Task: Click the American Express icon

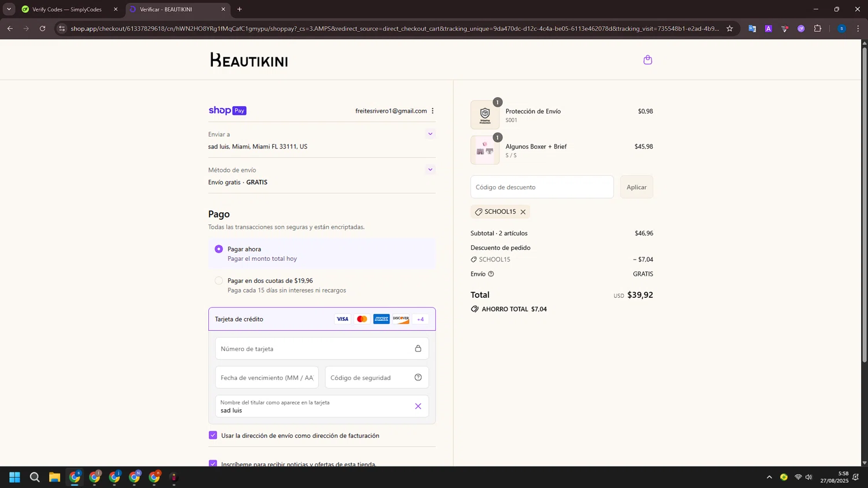Action: (381, 319)
